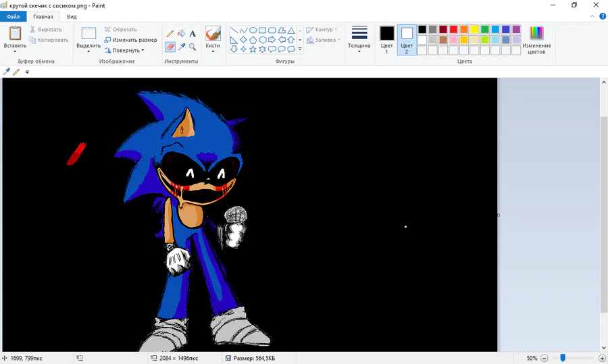The height and width of the screenshot is (364, 608).
Task: Choose the Right triangle shape
Action: point(234,40)
